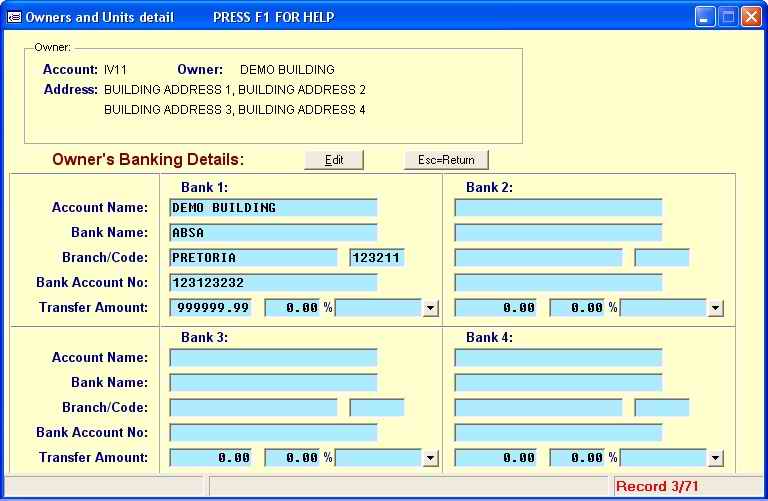Click Bank 2 Branch name field
Viewport: 768px width, 501px height.
point(538,258)
